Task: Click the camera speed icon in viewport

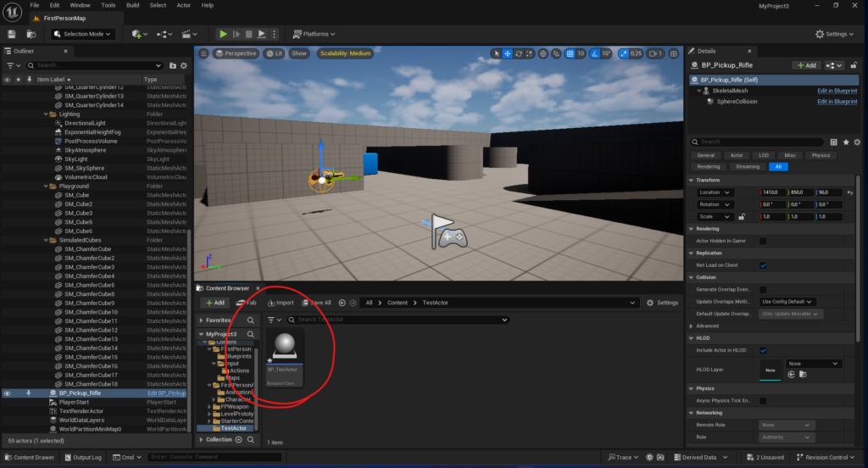Action: pyautogui.click(x=654, y=53)
